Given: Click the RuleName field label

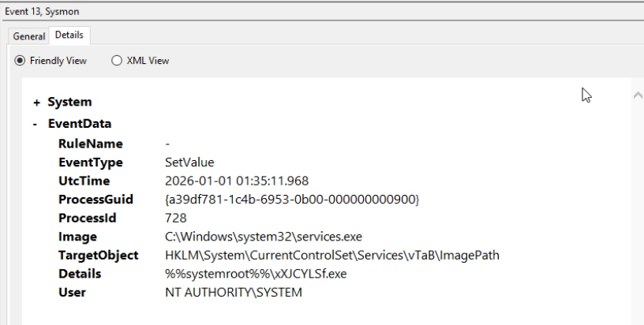Looking at the screenshot, I should click(x=90, y=144).
